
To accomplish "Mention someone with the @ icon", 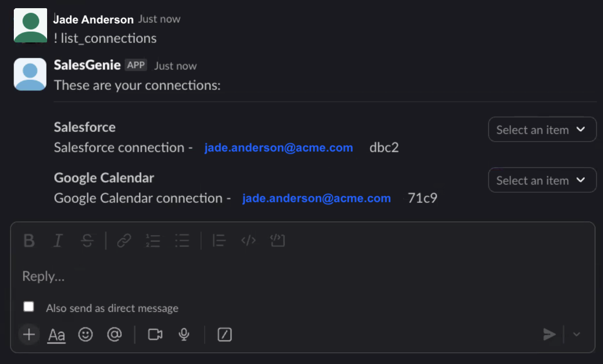I will [114, 334].
